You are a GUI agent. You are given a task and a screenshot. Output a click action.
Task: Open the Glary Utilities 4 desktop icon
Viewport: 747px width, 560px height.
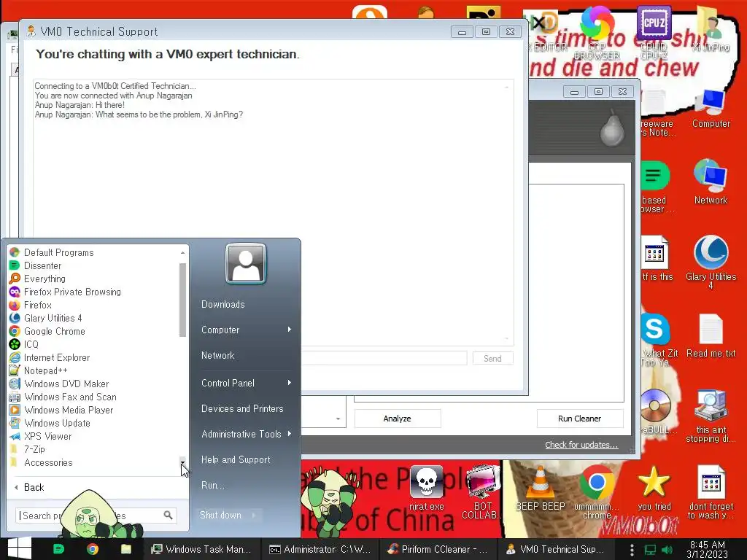[711, 262]
